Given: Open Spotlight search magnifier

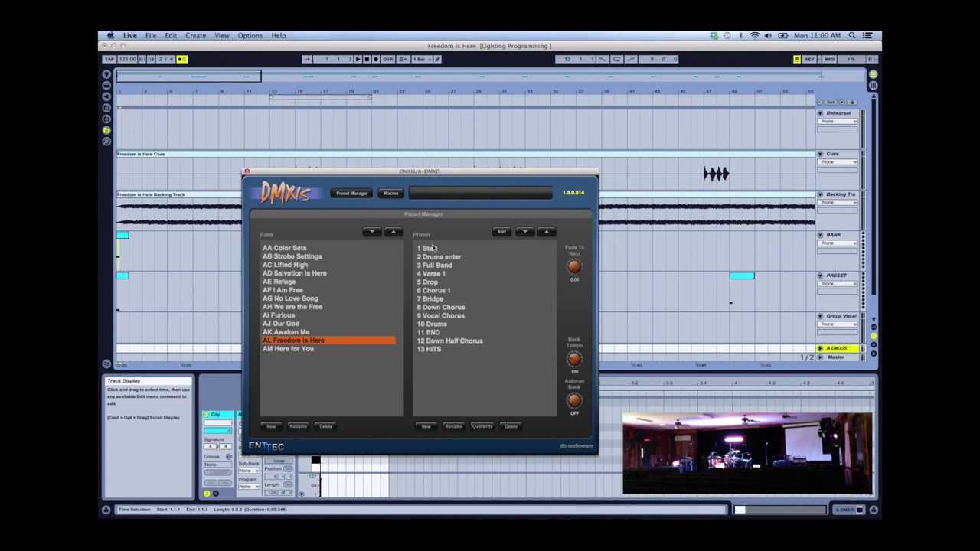Looking at the screenshot, I should pyautogui.click(x=852, y=35).
